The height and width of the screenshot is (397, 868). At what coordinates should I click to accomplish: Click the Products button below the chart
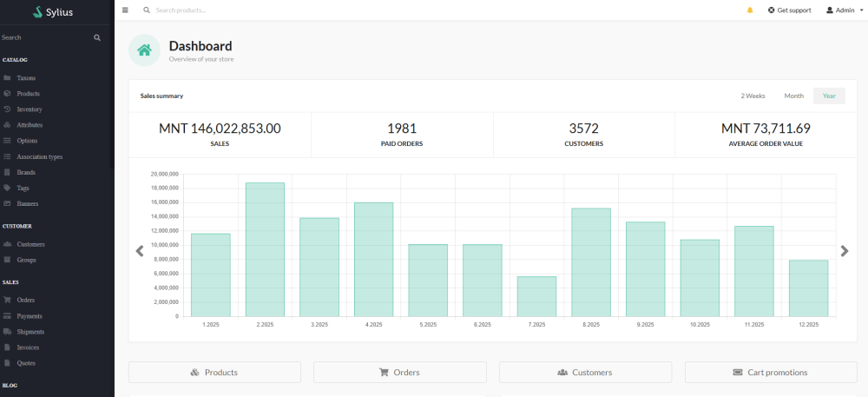[214, 372]
